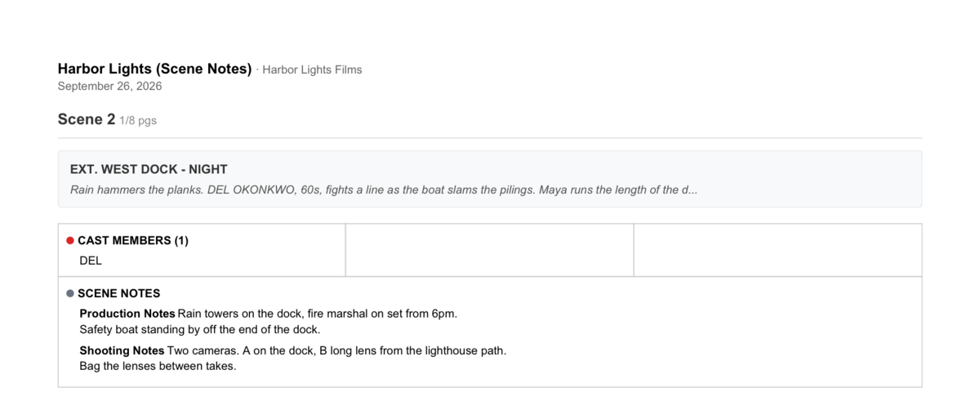This screenshot has height=419, width=980.
Task: Click the CAST MEMBERS (1) header
Action: (x=133, y=241)
